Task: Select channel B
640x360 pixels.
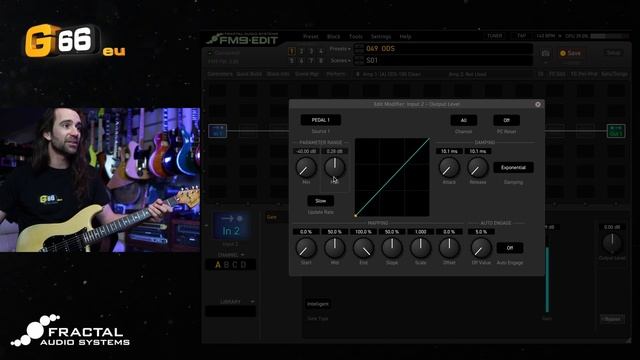Action: [x=226, y=265]
